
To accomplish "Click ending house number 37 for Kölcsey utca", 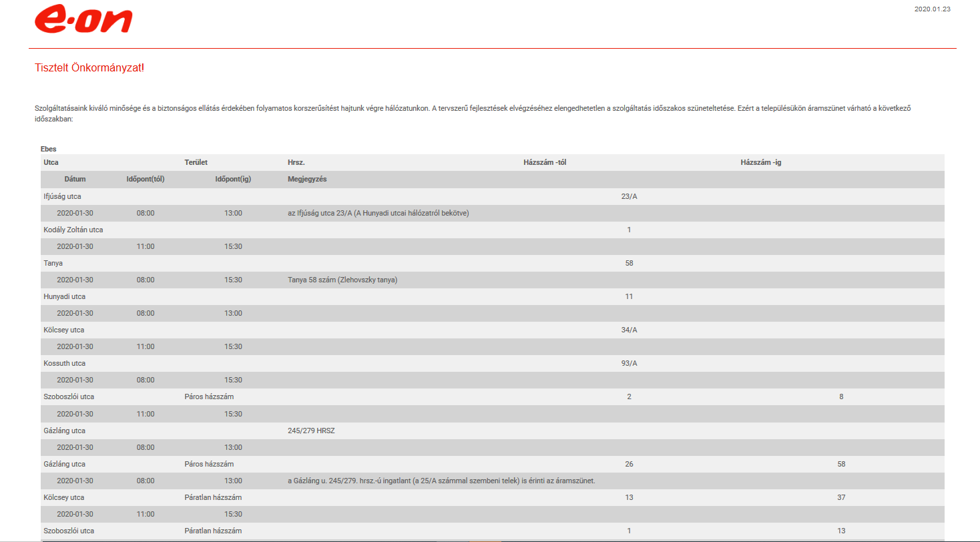I will (x=841, y=497).
